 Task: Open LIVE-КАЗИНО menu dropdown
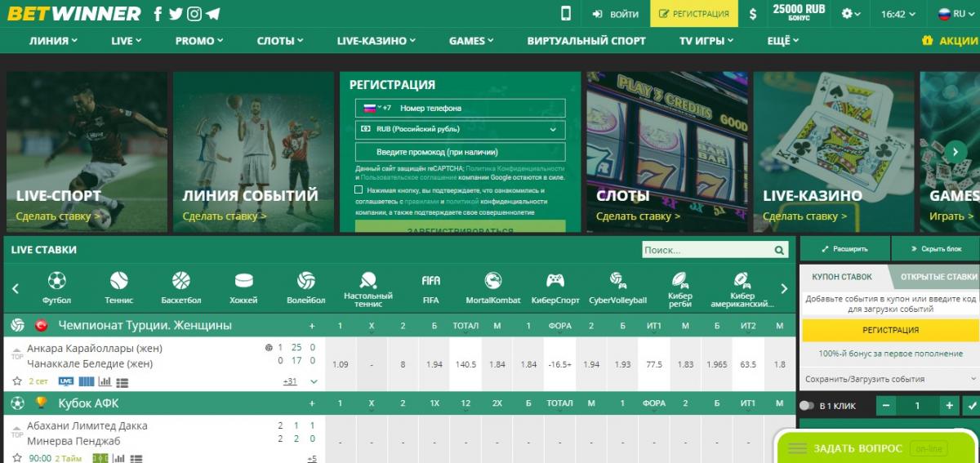(x=376, y=41)
